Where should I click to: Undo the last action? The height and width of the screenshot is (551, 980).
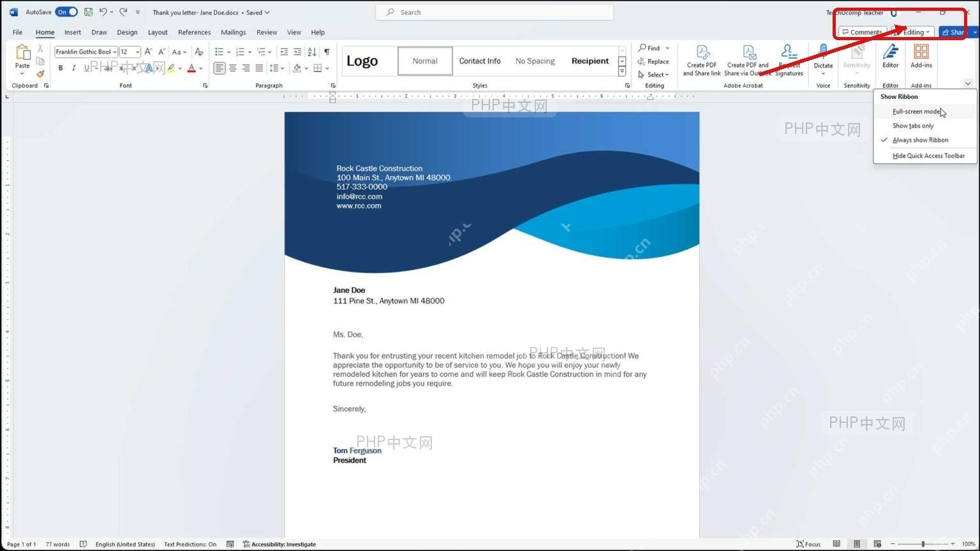[x=103, y=12]
